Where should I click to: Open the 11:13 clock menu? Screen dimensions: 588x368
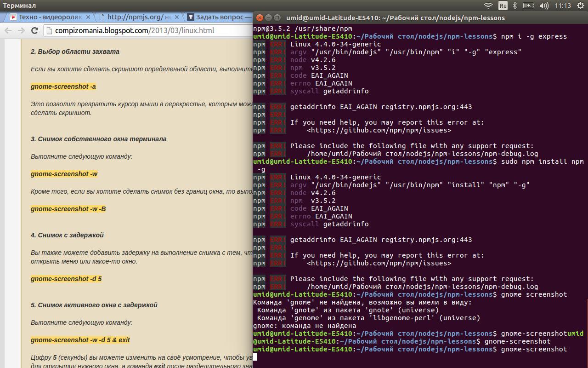562,6
